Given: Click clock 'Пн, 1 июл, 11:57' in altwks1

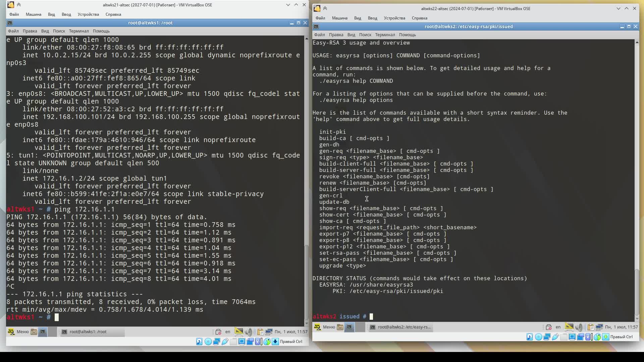Looking at the screenshot, I should (291, 331).
